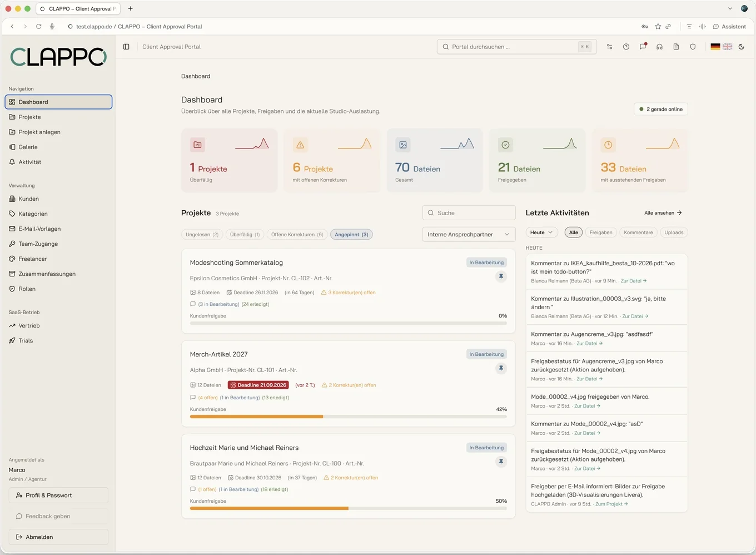Open E-Mail-Vorlagen in the sidebar

58,229
